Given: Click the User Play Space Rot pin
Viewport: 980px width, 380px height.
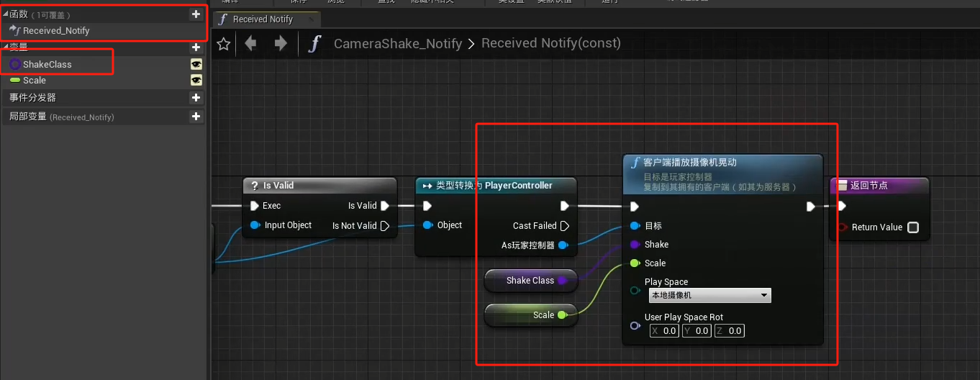Looking at the screenshot, I should (x=635, y=326).
